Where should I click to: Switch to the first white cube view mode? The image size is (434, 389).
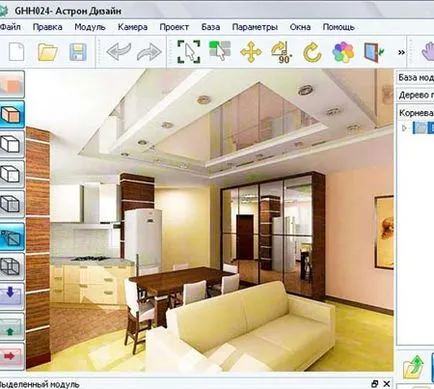pyautogui.click(x=12, y=144)
